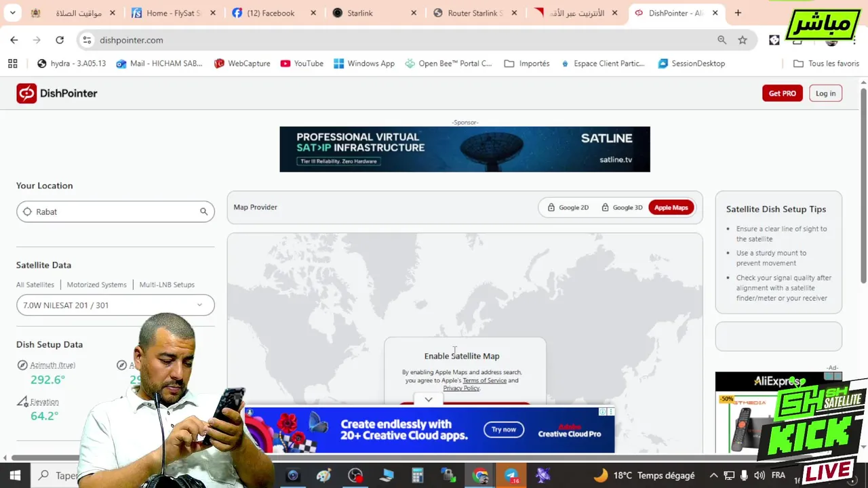The width and height of the screenshot is (868, 488).
Task: Open the Windows Start menu
Action: tap(14, 475)
